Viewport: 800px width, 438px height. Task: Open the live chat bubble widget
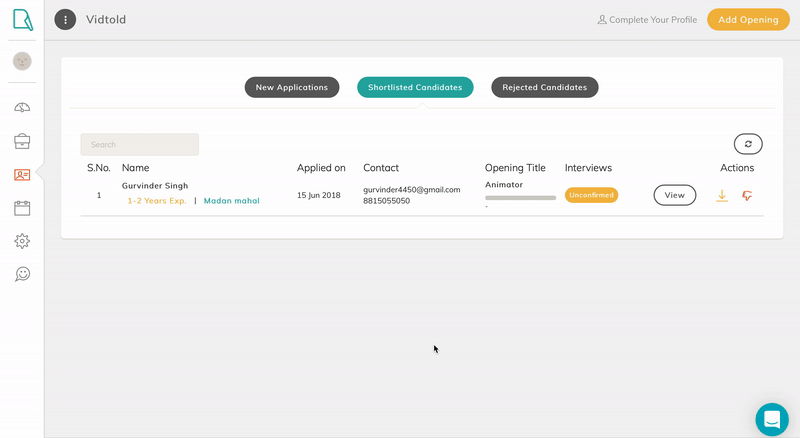[772, 420]
